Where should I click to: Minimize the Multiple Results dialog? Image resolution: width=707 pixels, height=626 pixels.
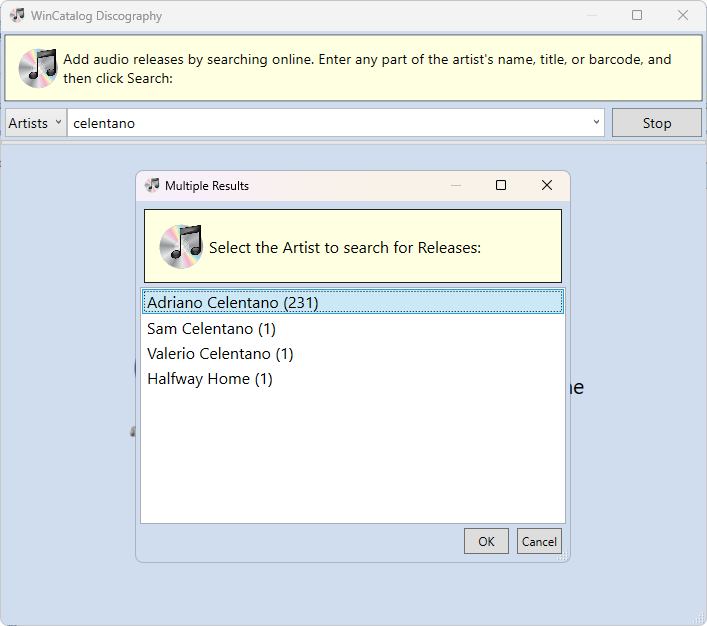(456, 185)
